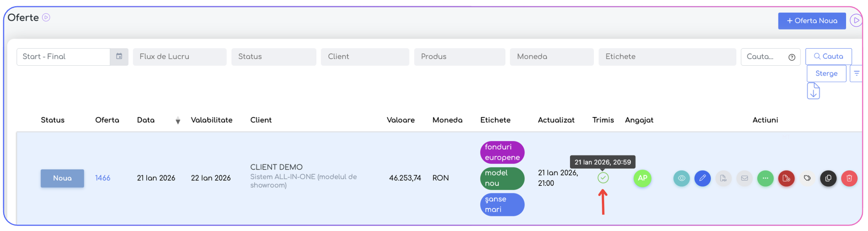Expand the Status filter dropdown
The height and width of the screenshot is (231, 868).
click(274, 57)
